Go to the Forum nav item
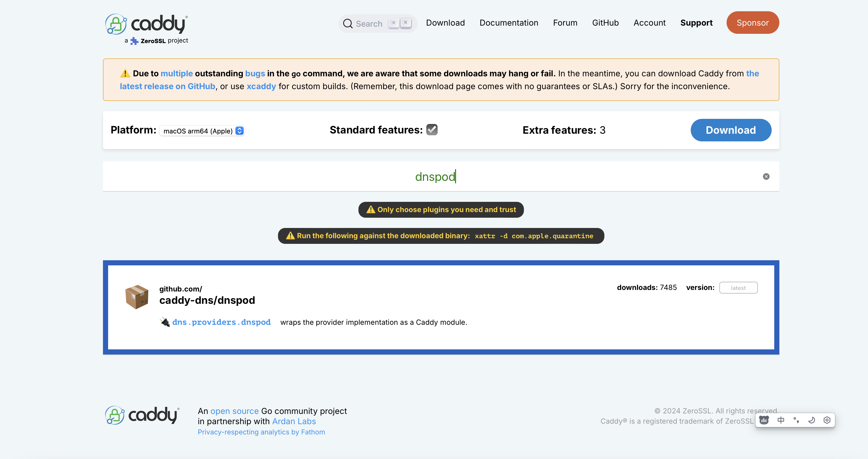The width and height of the screenshot is (868, 459). pyautogui.click(x=565, y=23)
